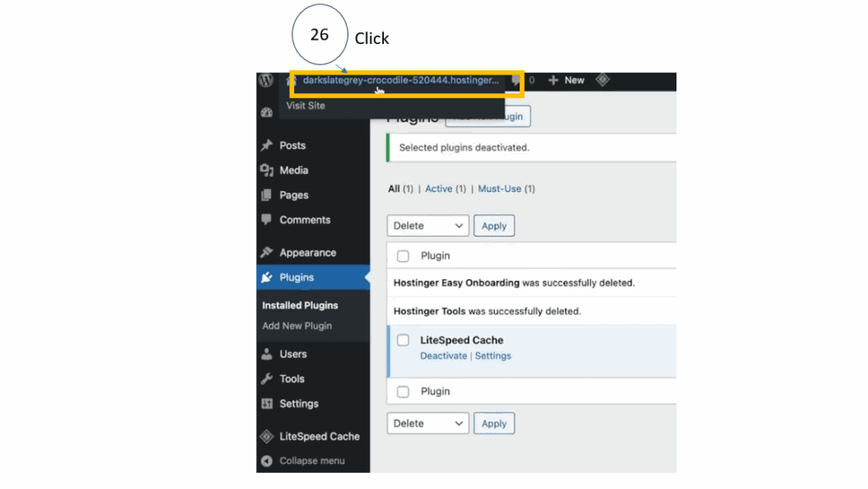This screenshot has width=868, height=489.
Task: Open the Appearance menu in sidebar
Action: point(307,253)
